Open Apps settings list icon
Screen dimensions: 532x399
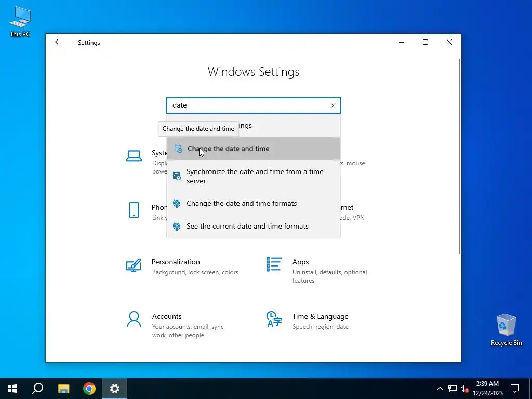click(274, 264)
